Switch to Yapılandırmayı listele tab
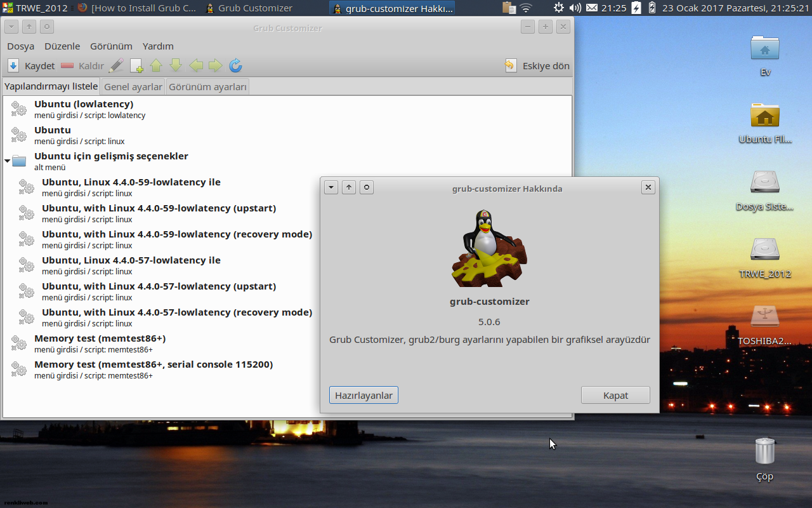The width and height of the screenshot is (812, 508). (51, 86)
